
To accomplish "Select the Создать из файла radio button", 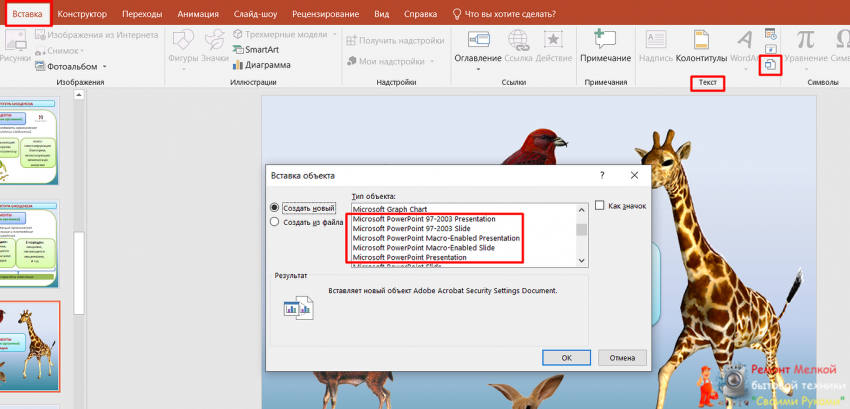I will pos(275,223).
